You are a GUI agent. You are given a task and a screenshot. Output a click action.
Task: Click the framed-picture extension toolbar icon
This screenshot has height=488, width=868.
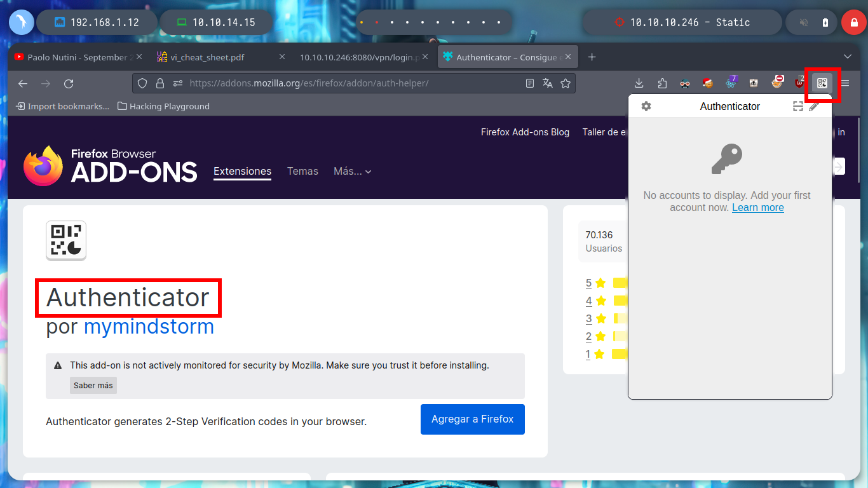click(x=754, y=83)
